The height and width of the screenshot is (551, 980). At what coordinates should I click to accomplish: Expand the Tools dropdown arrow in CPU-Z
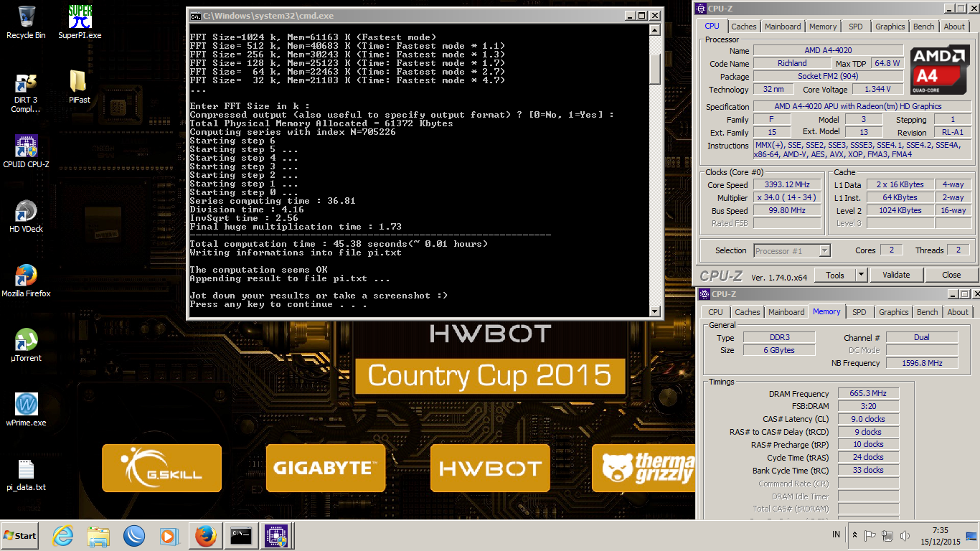tap(861, 275)
